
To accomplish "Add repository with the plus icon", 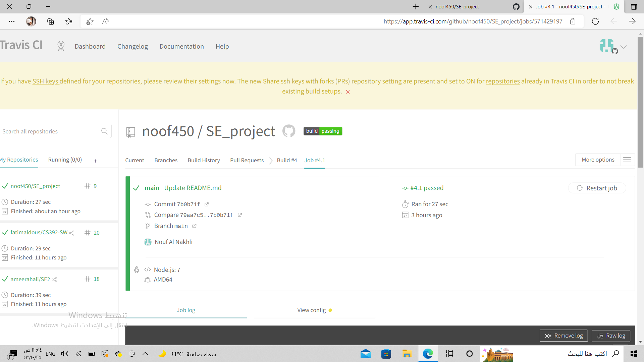I will click(96, 161).
